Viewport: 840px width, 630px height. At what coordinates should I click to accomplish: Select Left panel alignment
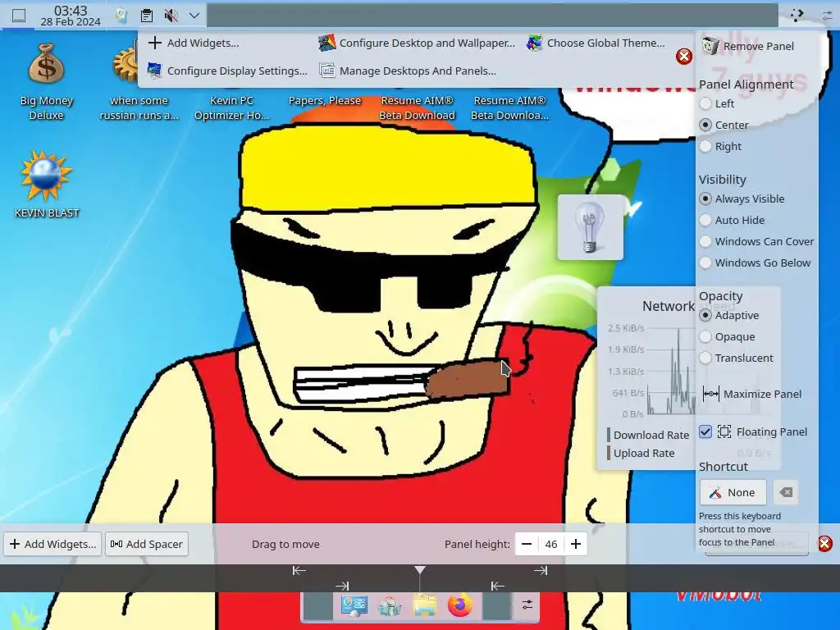tap(717, 103)
